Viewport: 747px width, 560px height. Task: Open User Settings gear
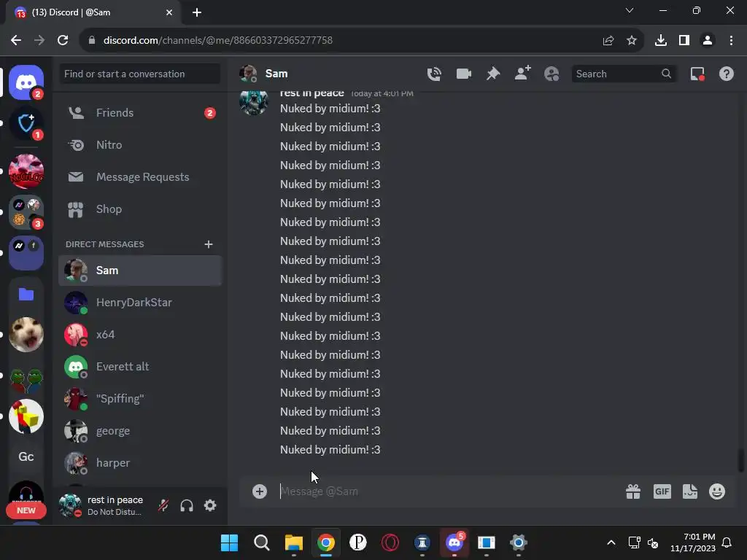(x=210, y=505)
